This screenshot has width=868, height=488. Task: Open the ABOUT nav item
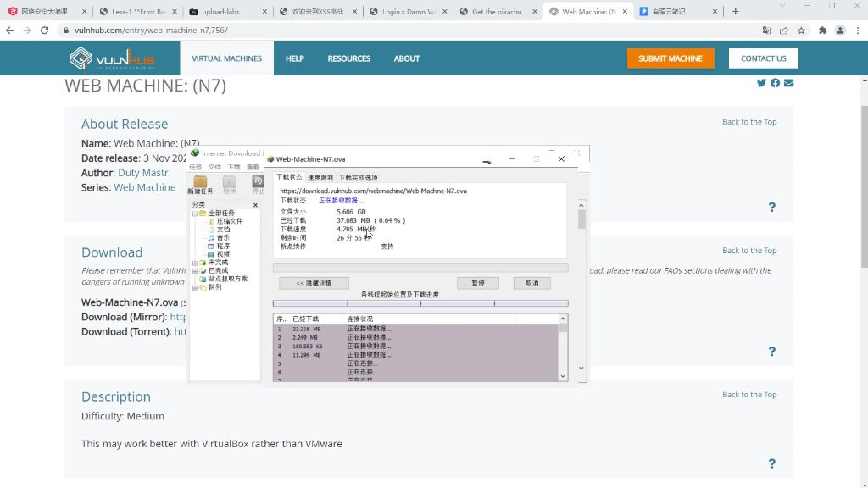(x=407, y=58)
